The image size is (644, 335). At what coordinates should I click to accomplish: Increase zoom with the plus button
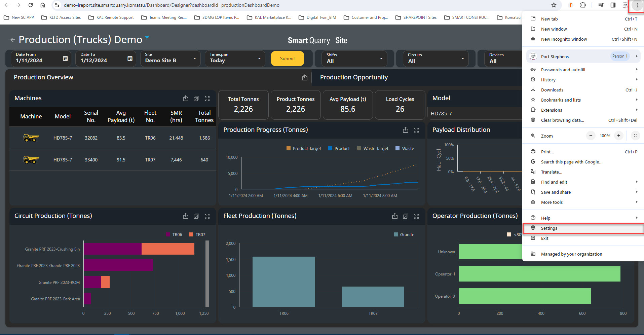tap(618, 136)
